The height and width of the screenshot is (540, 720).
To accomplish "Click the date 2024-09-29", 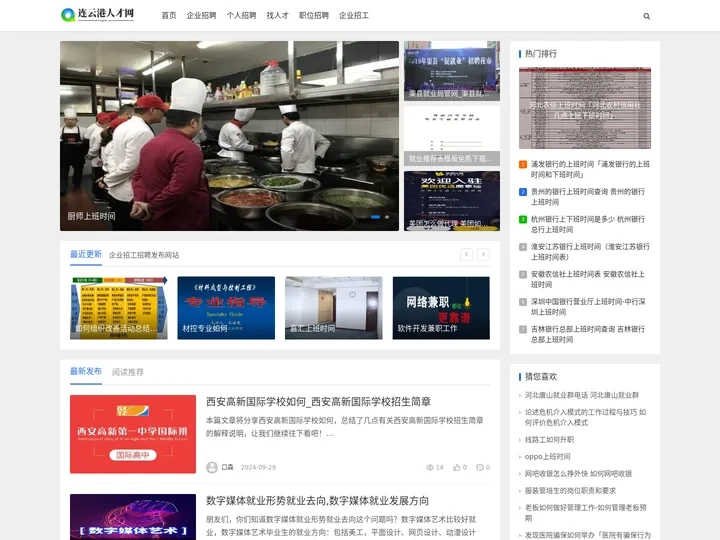I will tap(258, 467).
